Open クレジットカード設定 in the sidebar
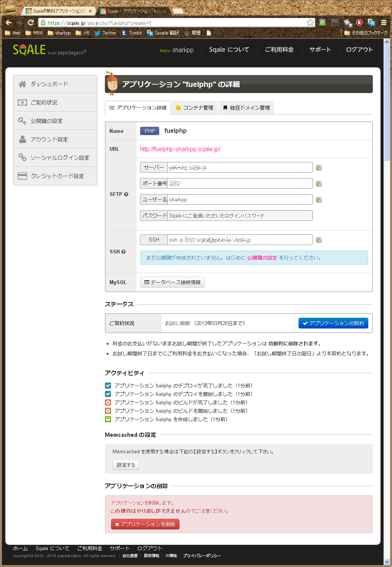This screenshot has width=392, height=567. (55, 176)
